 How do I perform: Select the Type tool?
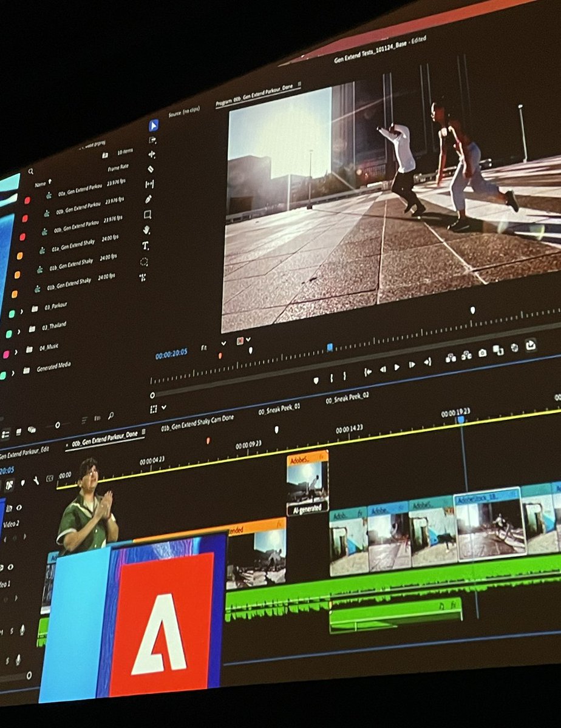click(x=145, y=246)
